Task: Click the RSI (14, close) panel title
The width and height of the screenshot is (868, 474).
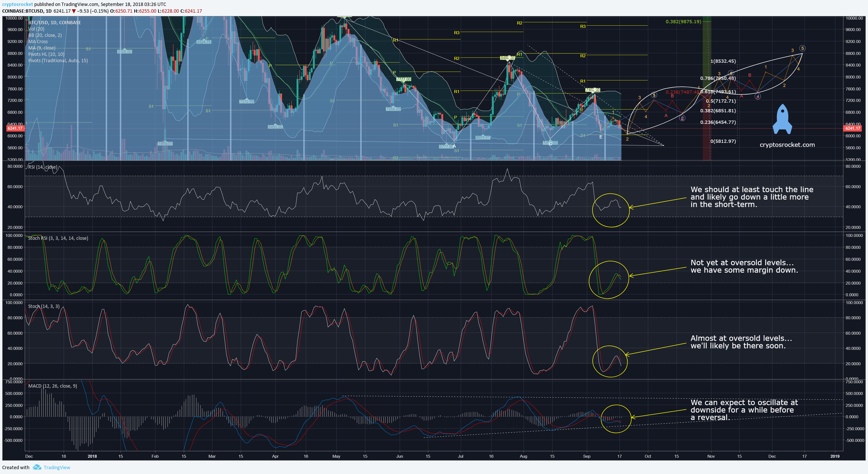Action: coord(43,167)
